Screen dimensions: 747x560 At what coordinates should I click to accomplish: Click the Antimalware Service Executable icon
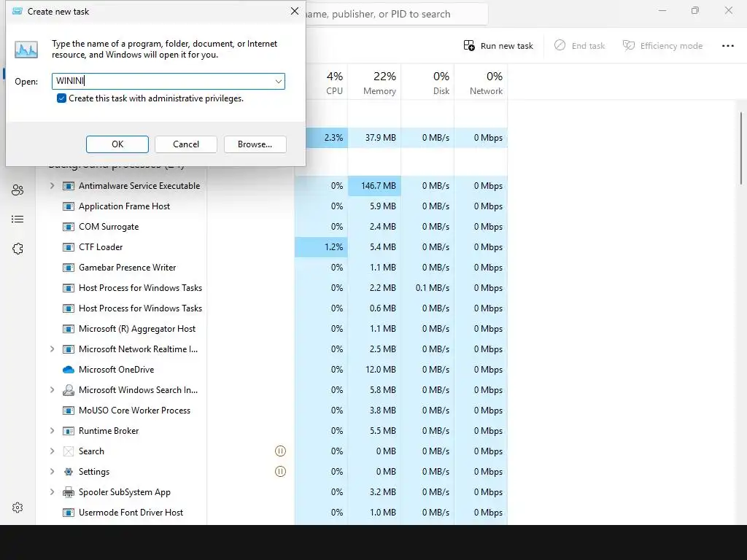[x=69, y=186]
